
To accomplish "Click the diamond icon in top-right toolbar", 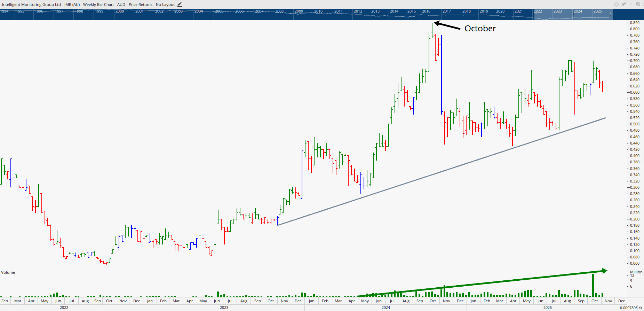I will pos(616,4).
